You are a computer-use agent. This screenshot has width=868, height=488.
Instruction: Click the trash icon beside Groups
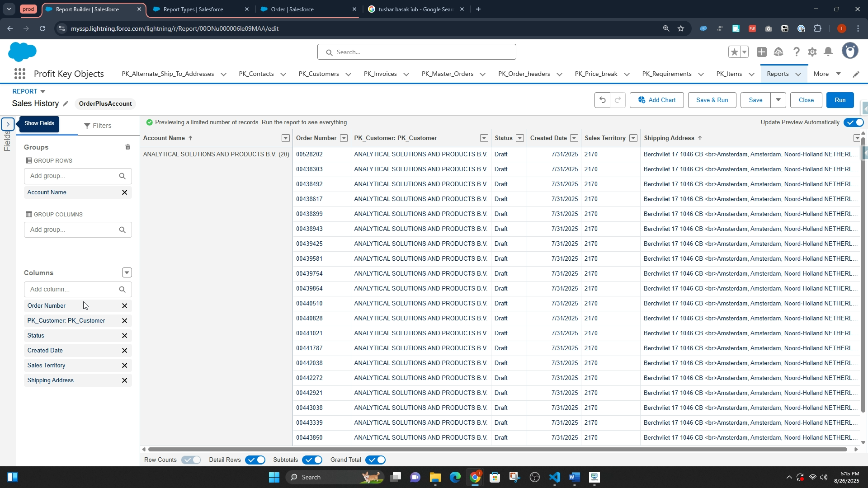(127, 147)
